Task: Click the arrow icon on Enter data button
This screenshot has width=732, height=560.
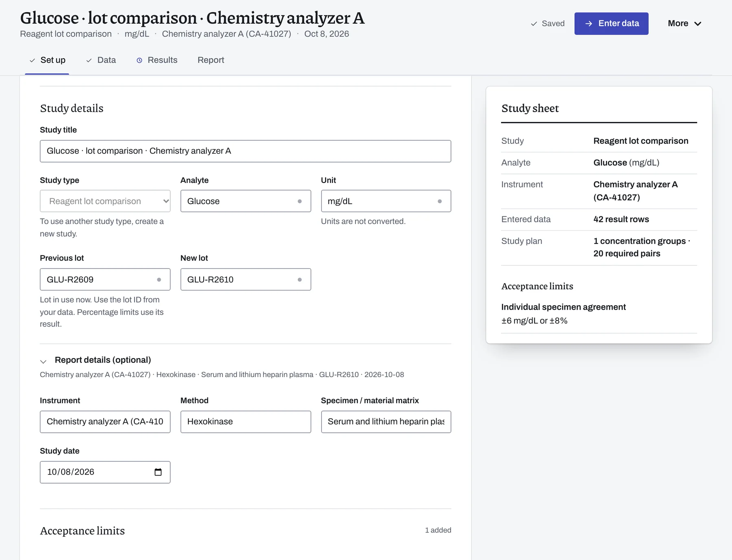Action: click(588, 24)
